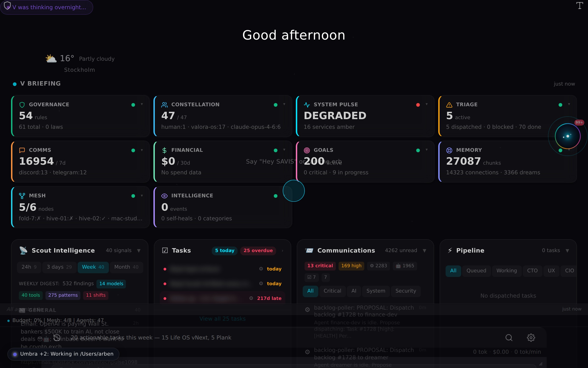Click the Intelligence eye icon
588x368 pixels.
coord(164,196)
